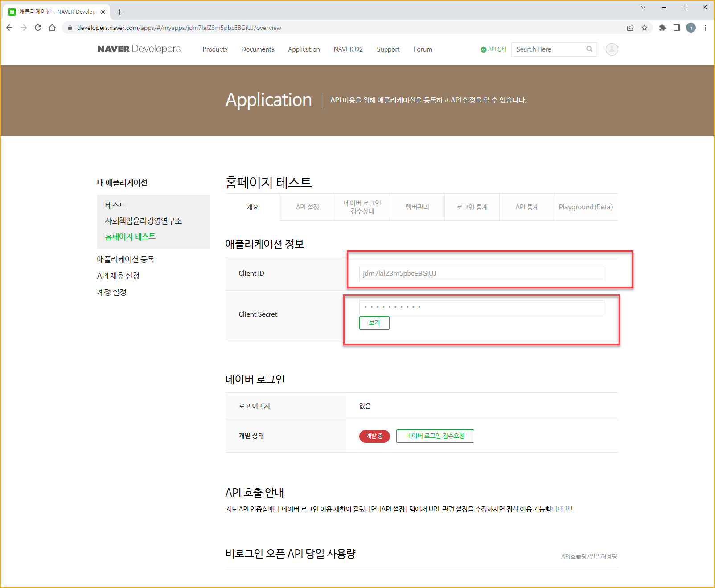
Task: Go to the browser home icon
Action: (52, 28)
